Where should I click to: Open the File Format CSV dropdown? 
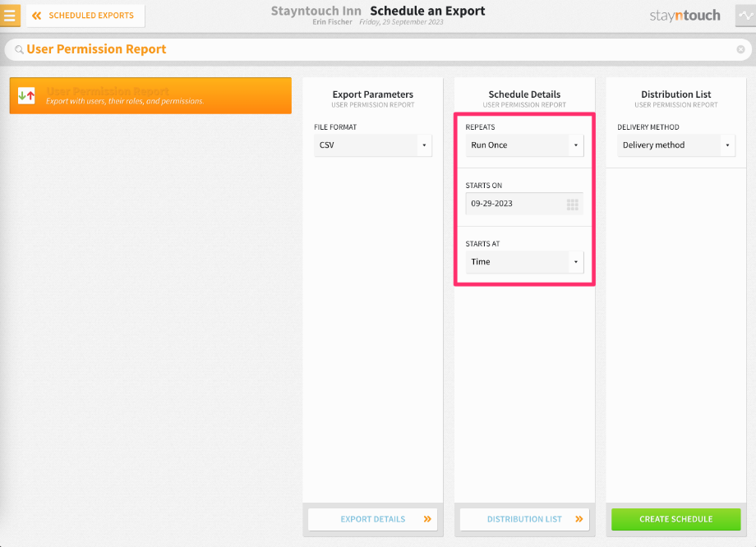click(373, 145)
